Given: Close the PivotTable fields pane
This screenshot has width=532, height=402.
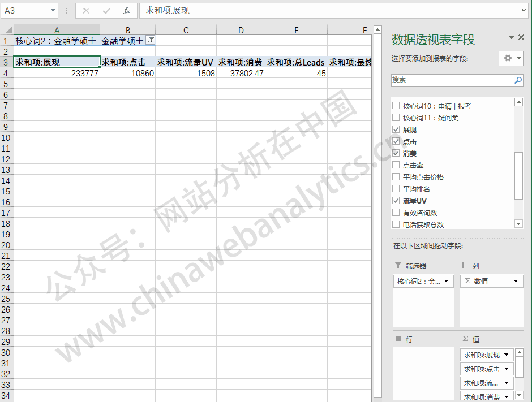Looking at the screenshot, I should click(521, 37).
